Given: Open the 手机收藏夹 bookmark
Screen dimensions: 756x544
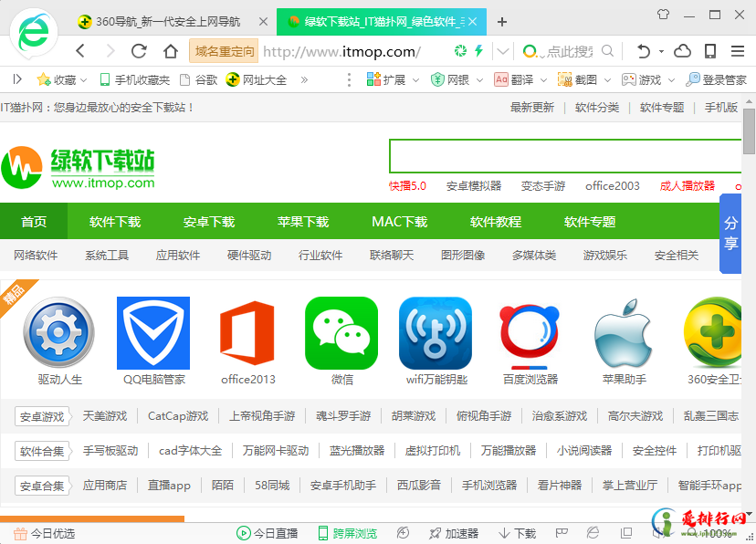Looking at the screenshot, I should click(134, 79).
